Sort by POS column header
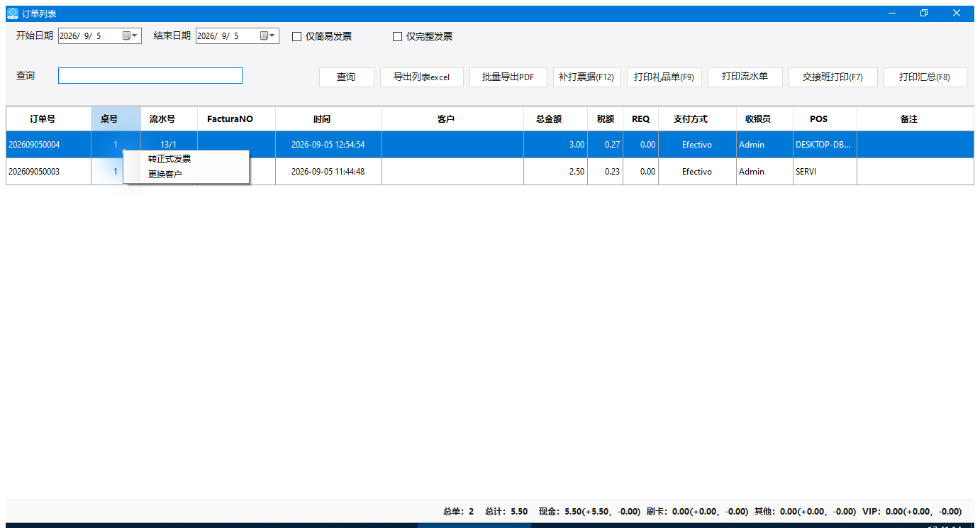This screenshot has width=980, height=528. click(825, 119)
